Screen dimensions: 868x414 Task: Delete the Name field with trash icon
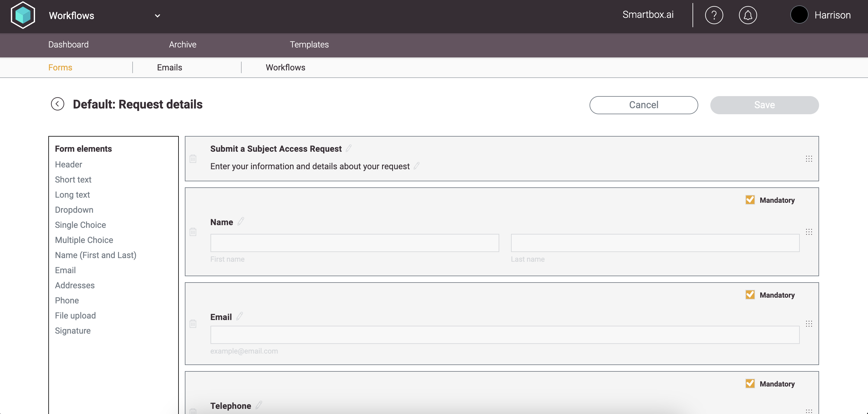(x=193, y=232)
